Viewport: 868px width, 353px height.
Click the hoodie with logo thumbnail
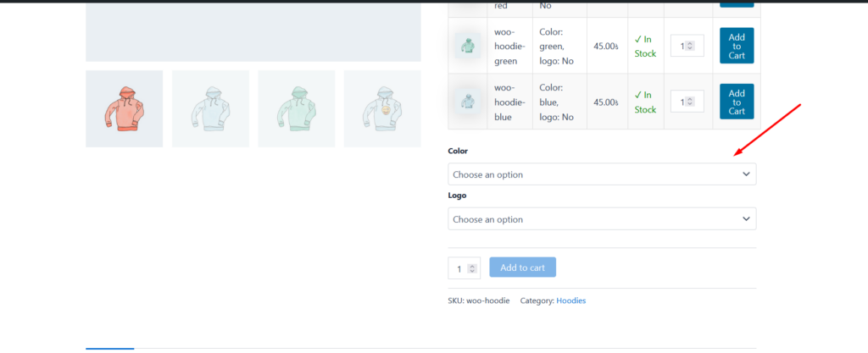point(382,108)
